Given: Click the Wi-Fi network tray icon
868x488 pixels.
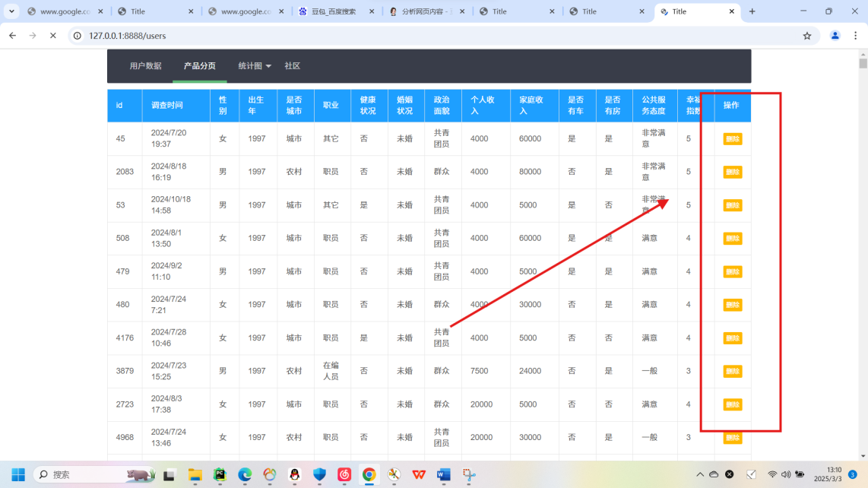Looking at the screenshot, I should [772, 475].
